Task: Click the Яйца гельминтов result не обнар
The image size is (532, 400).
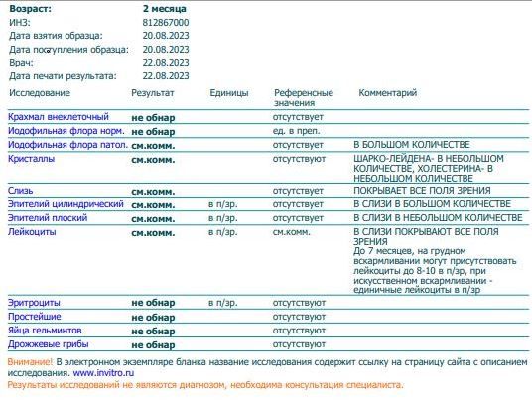Action: (153, 332)
